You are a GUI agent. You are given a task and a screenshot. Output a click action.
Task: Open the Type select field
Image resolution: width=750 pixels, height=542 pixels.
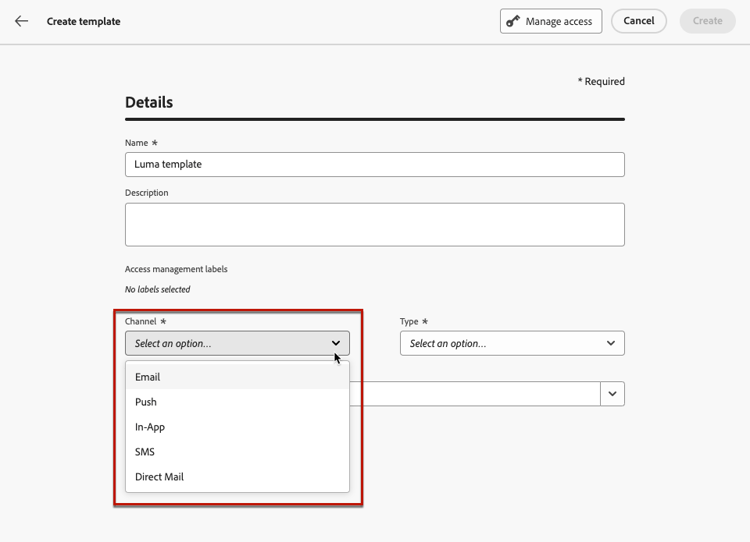coord(512,343)
